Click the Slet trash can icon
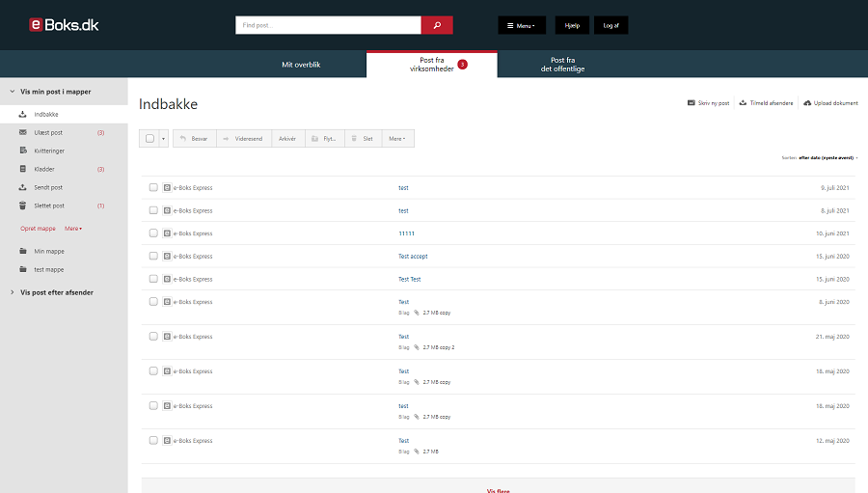Viewport: 868px width, 493px height. pos(354,139)
